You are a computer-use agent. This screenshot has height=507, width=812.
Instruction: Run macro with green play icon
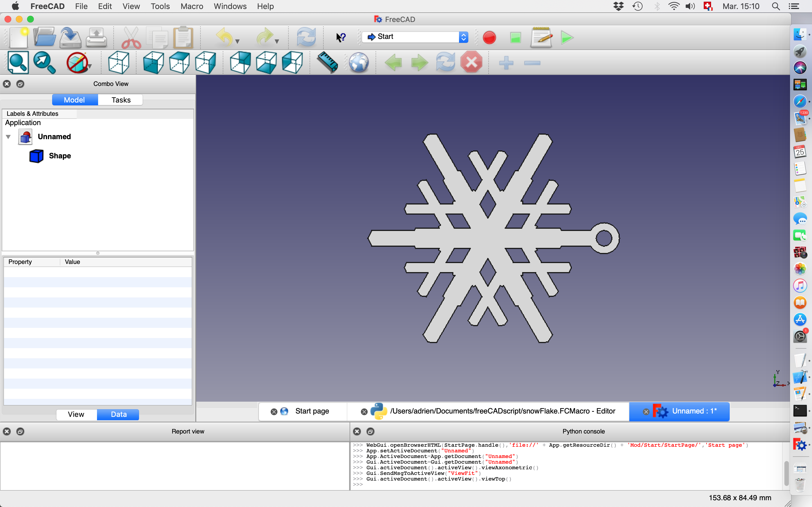point(567,37)
